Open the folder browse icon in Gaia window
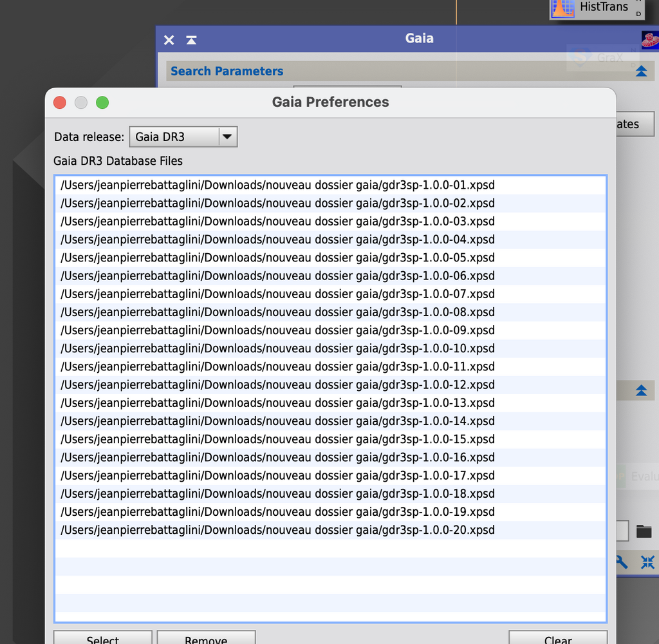Screen dimensions: 659x644 [x=644, y=531]
